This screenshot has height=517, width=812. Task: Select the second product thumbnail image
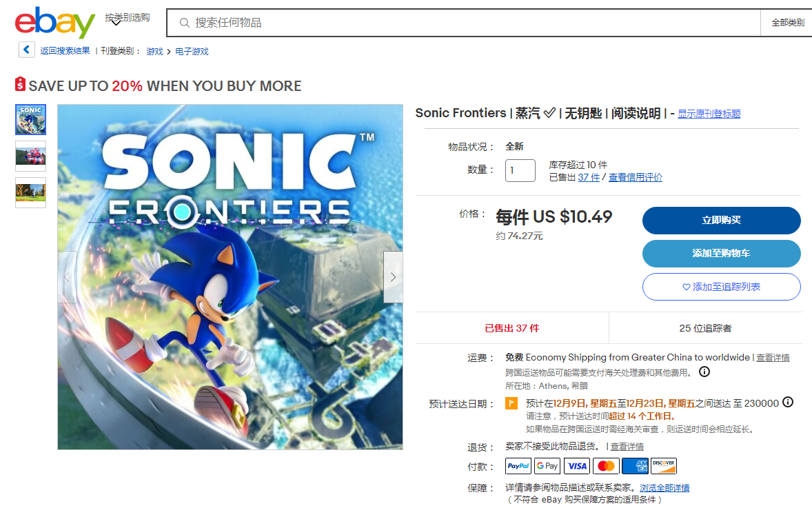coord(30,156)
